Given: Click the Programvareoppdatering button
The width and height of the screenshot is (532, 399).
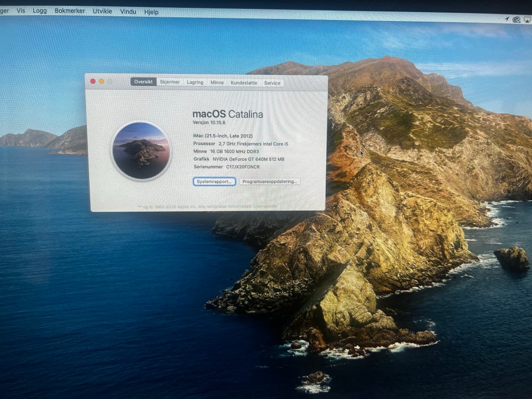Looking at the screenshot, I should (269, 182).
